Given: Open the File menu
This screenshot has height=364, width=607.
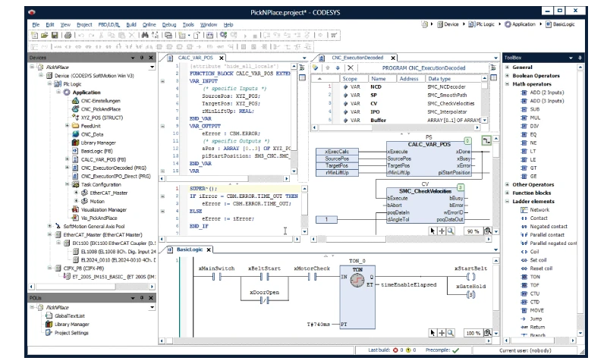Looking at the screenshot, I should pyautogui.click(x=36, y=24).
